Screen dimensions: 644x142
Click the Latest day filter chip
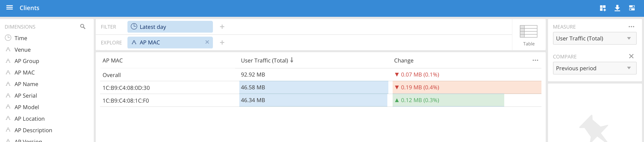(x=170, y=27)
